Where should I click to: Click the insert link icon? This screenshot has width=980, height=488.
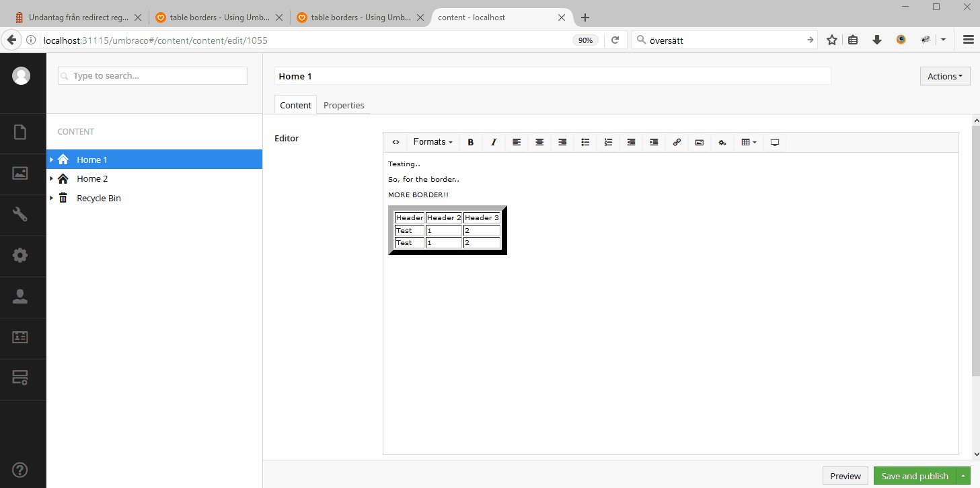coord(677,142)
